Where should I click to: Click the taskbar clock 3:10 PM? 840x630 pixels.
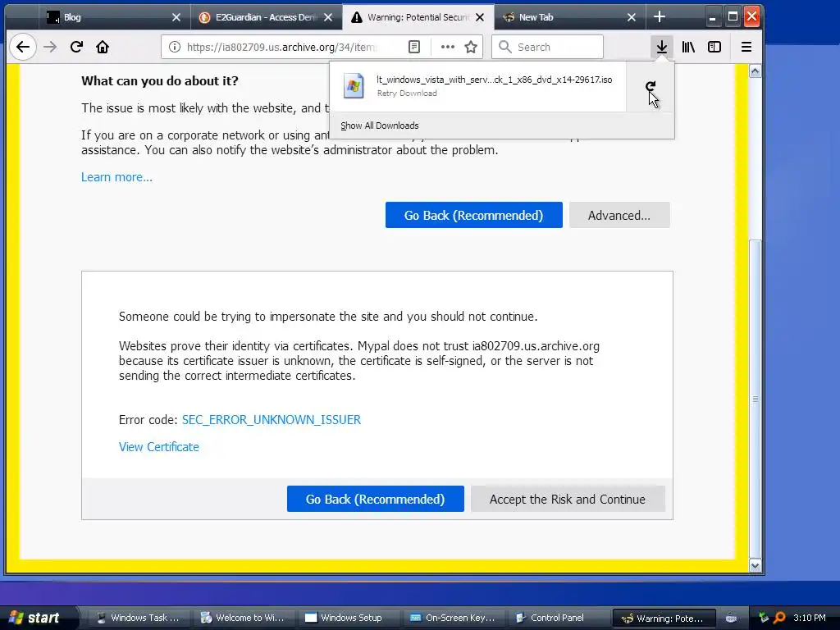point(810,618)
